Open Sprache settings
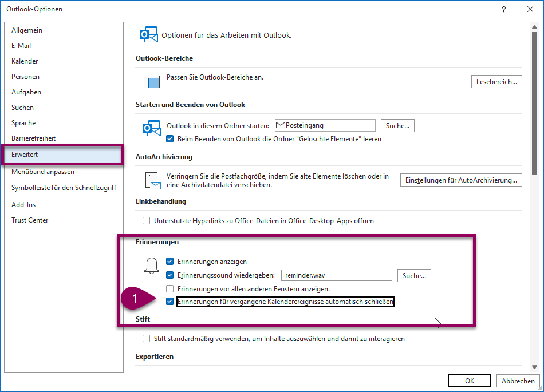Viewport: 544px width, 392px height. (64, 123)
